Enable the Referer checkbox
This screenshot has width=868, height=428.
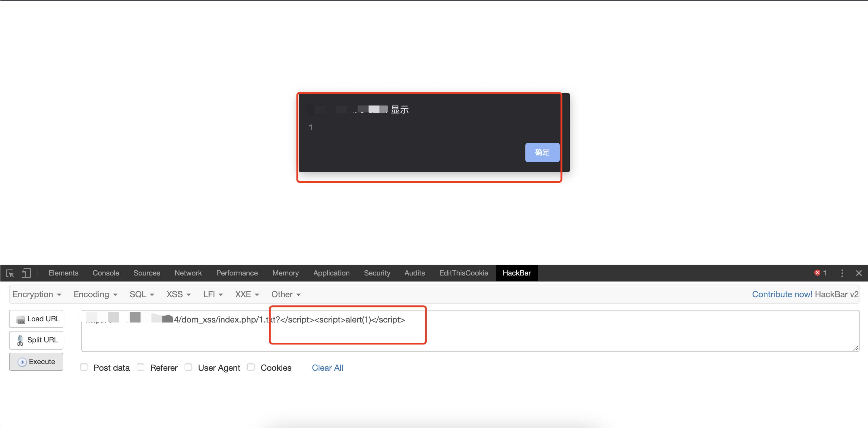click(x=141, y=367)
